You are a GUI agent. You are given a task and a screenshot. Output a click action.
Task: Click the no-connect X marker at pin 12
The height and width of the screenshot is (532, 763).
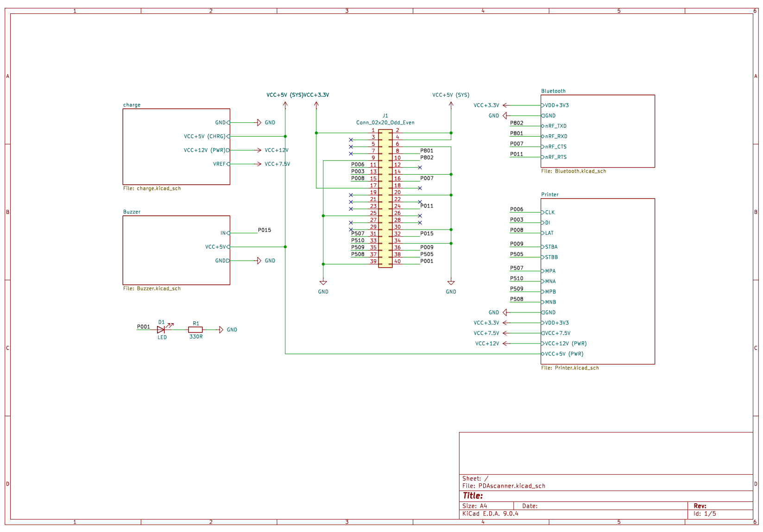(420, 167)
